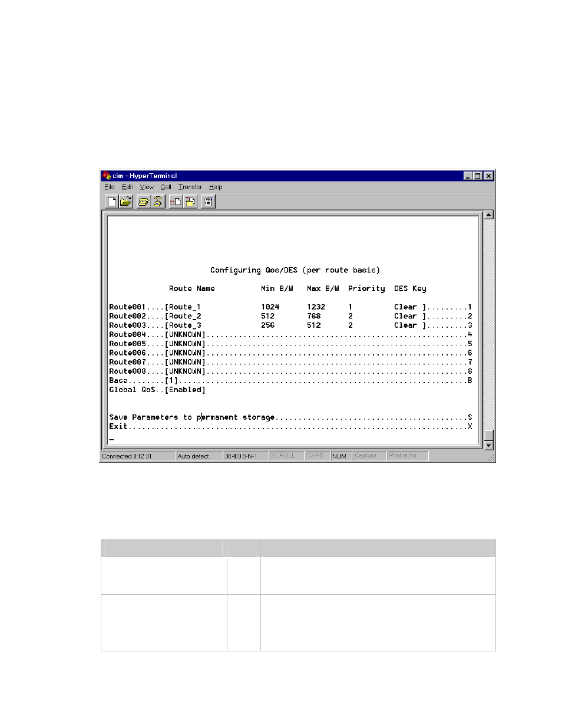Viewport: 562px width, 728px height.
Task: Click the scrollbar down arrow
Action: (x=488, y=446)
